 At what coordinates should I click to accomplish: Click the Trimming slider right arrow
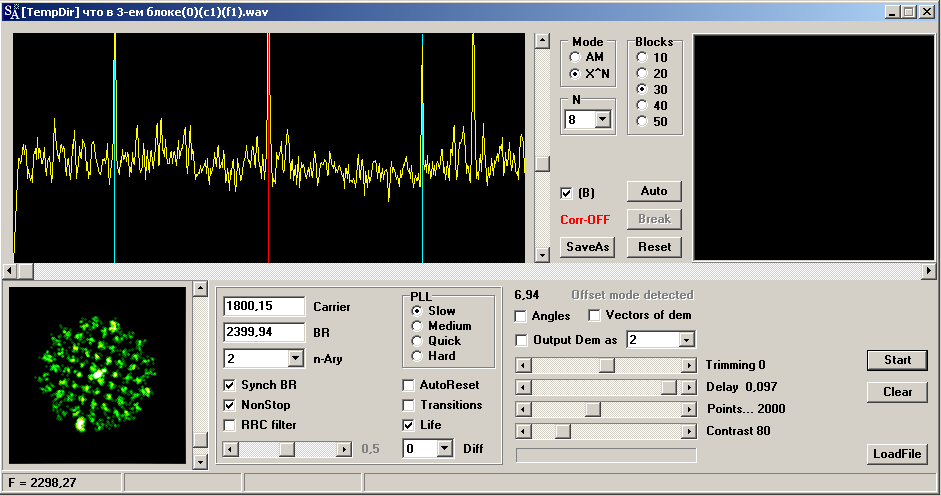tap(688, 366)
